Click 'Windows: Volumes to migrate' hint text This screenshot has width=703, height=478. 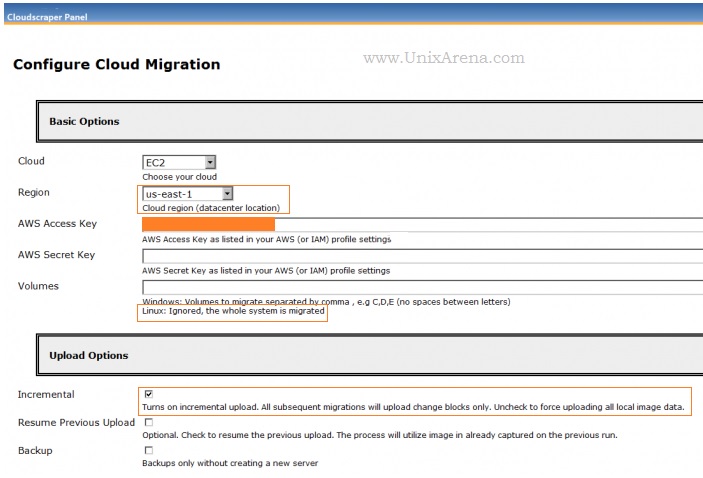[x=326, y=302]
